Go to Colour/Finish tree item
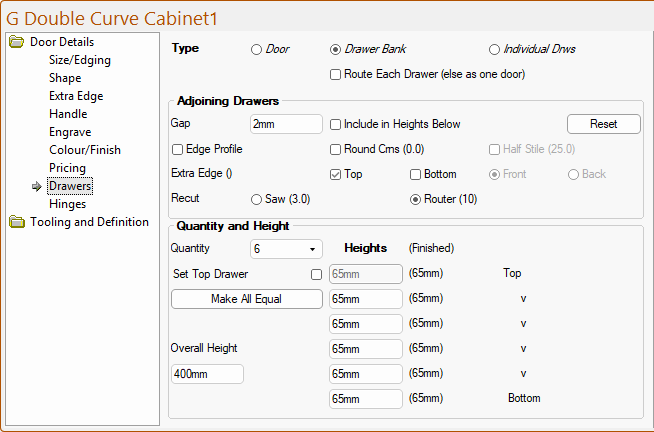 (x=85, y=150)
